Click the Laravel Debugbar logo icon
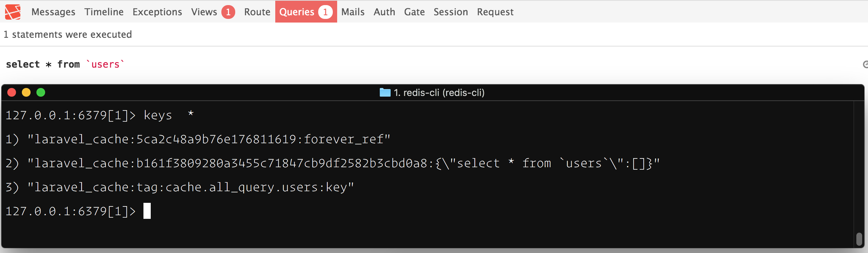 13,12
